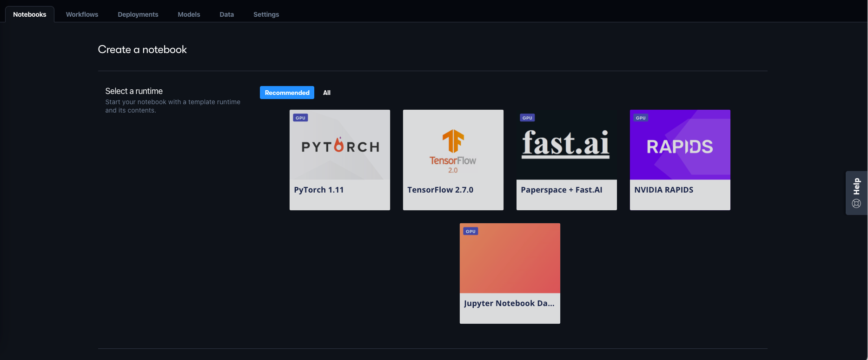The image size is (868, 360).
Task: Show All runtimes filter
Action: 327,93
